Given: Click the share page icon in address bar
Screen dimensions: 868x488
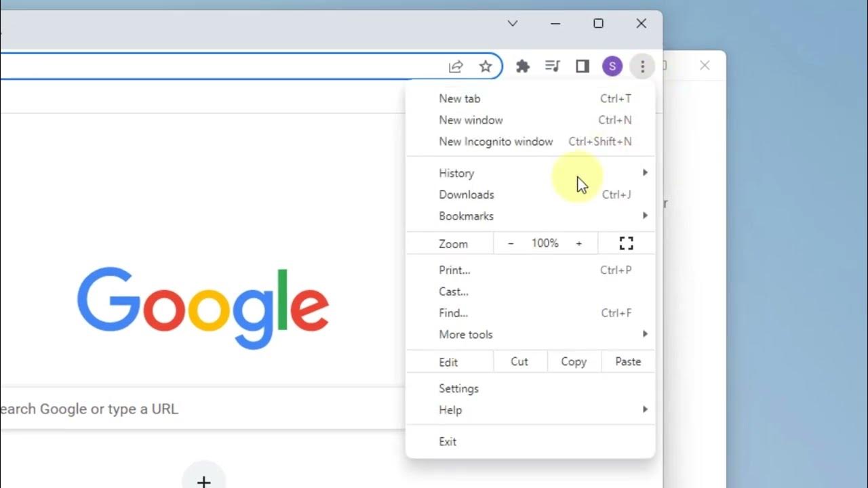Looking at the screenshot, I should click(x=456, y=66).
